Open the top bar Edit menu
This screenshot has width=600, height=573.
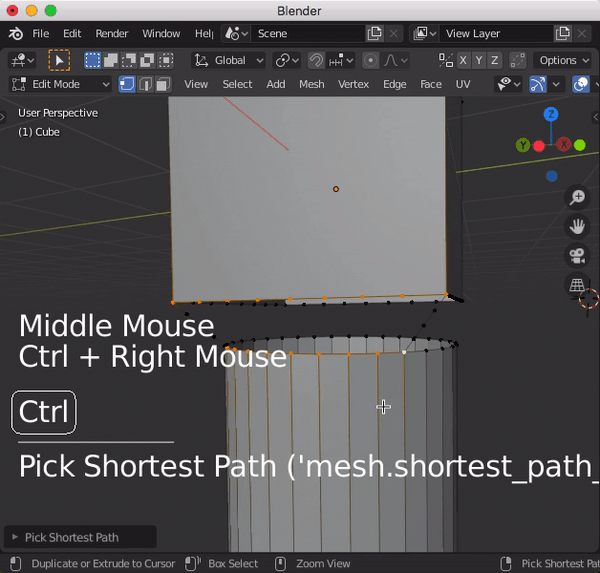(x=72, y=34)
